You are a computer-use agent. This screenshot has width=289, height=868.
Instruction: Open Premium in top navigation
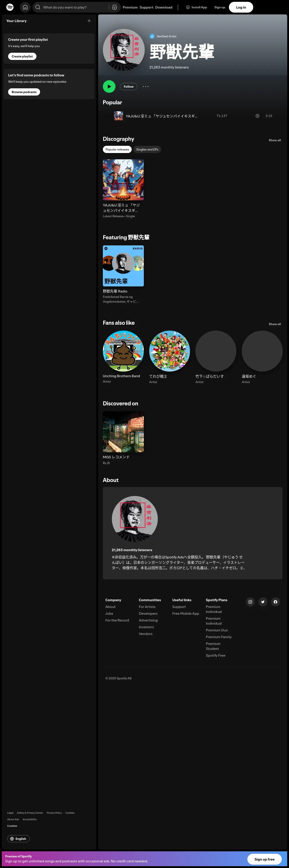130,7
